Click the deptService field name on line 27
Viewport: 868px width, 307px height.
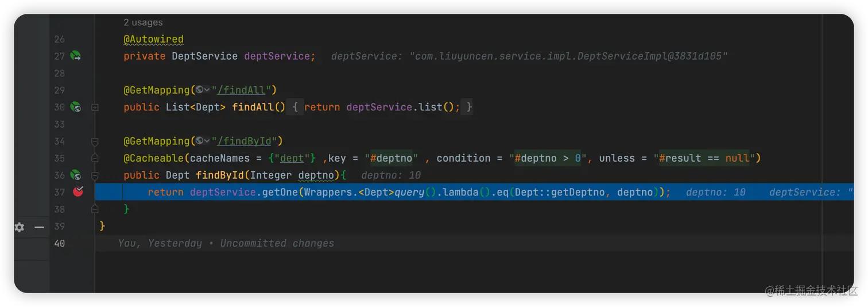click(277, 56)
